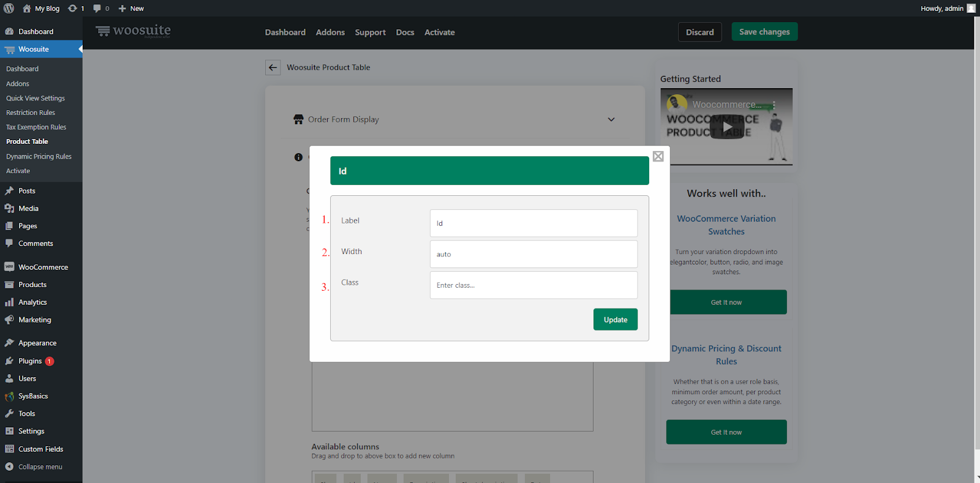
Task: Open Quick View Settings
Action: coord(36,98)
